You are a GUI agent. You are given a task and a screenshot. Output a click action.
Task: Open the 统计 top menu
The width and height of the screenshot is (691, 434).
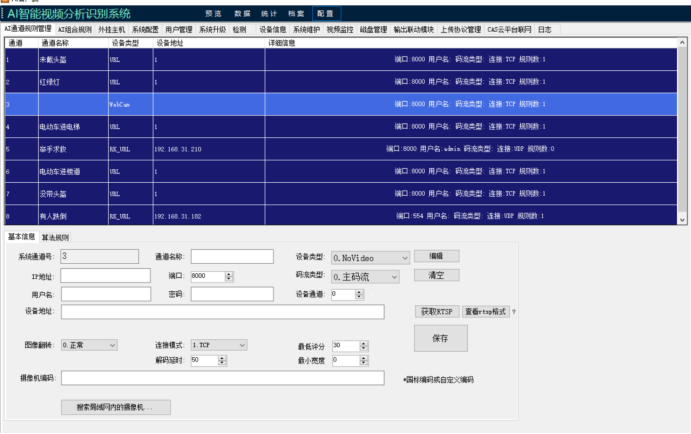point(269,14)
